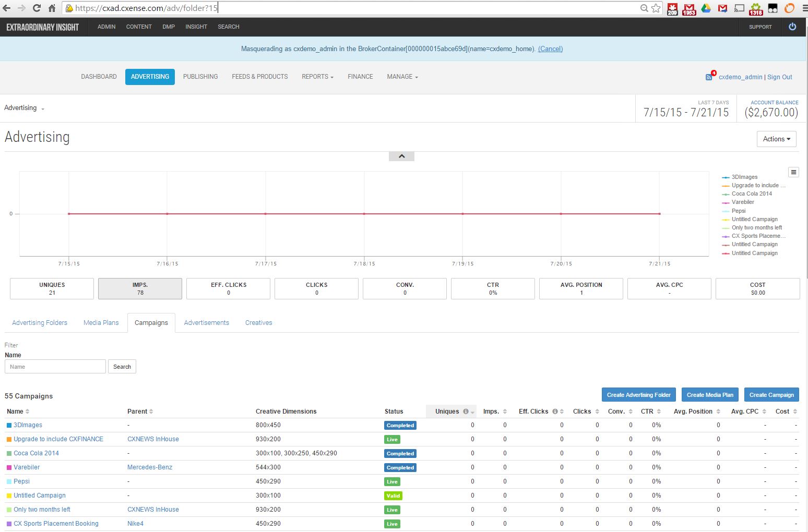
Task: Switch to the Advertisements tab
Action: pos(206,323)
